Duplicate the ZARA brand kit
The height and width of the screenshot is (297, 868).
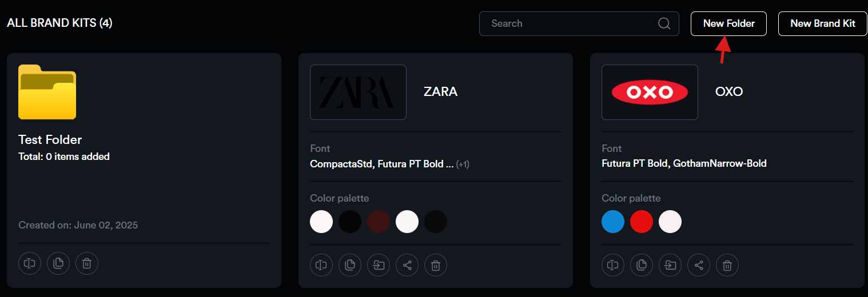(350, 265)
